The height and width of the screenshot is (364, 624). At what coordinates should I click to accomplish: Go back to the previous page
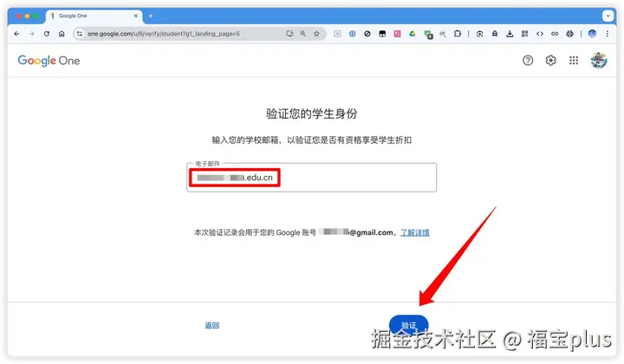pyautogui.click(x=16, y=34)
